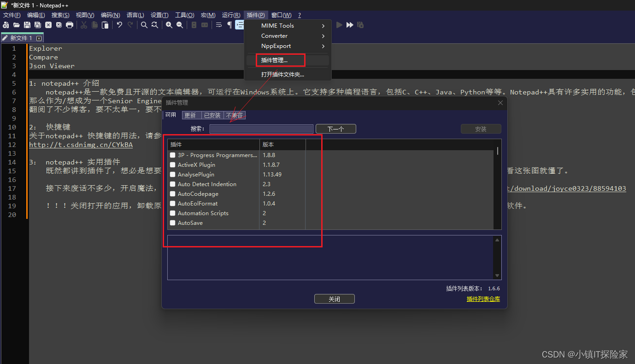This screenshot has width=635, height=364.
Task: Click the plugin list vertical scrollbar
Action: click(x=498, y=184)
